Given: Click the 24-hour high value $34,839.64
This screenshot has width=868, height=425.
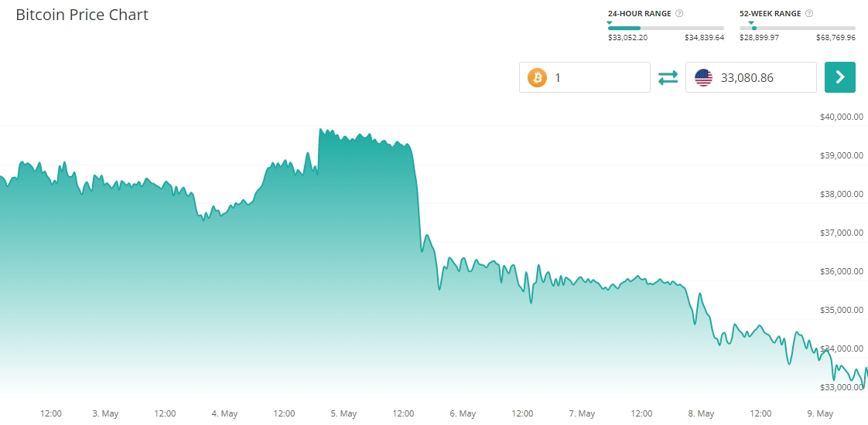Looking at the screenshot, I should [704, 37].
